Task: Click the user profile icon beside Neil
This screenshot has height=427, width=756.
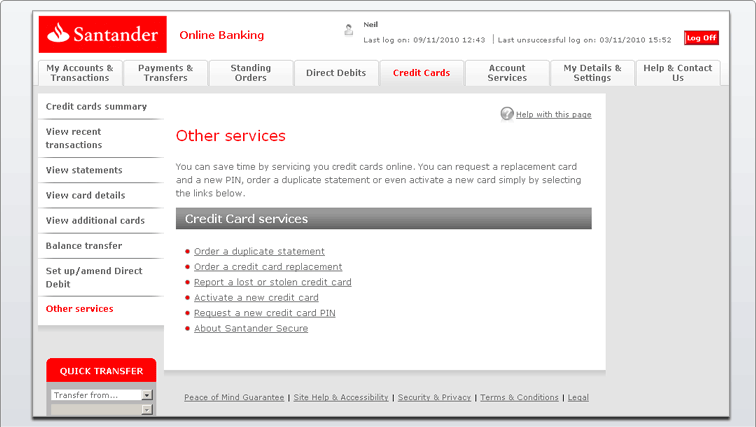Action: click(x=349, y=30)
